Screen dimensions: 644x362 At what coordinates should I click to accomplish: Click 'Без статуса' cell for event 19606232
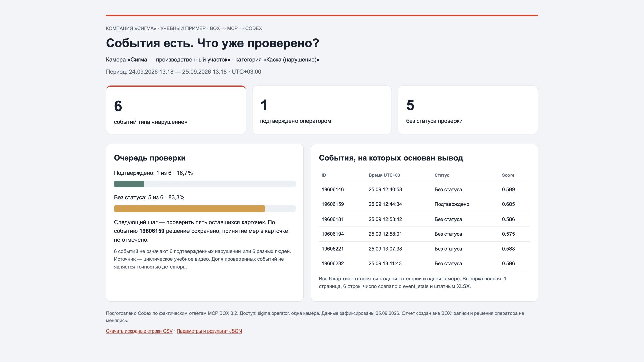(448, 264)
